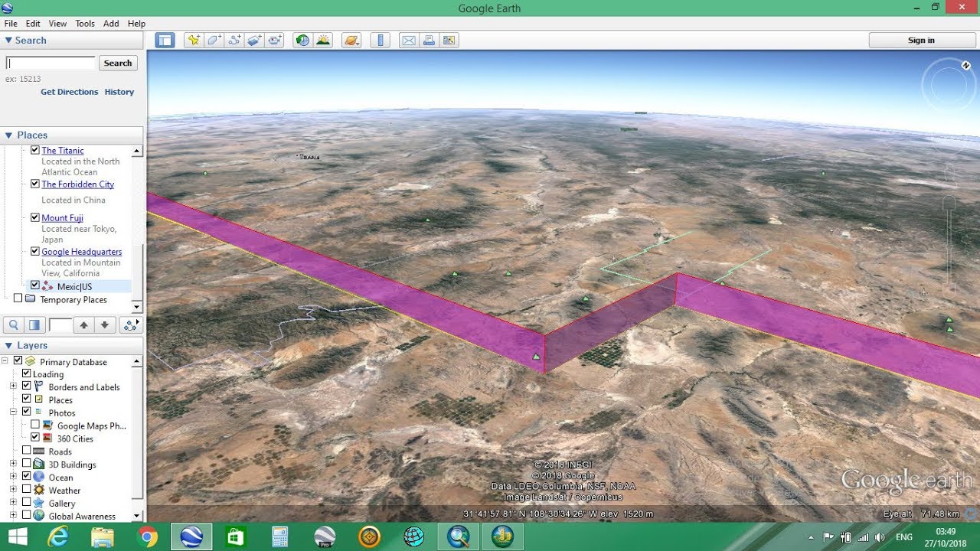Image resolution: width=980 pixels, height=551 pixels.
Task: Move selected place down with arrow
Action: point(105,325)
